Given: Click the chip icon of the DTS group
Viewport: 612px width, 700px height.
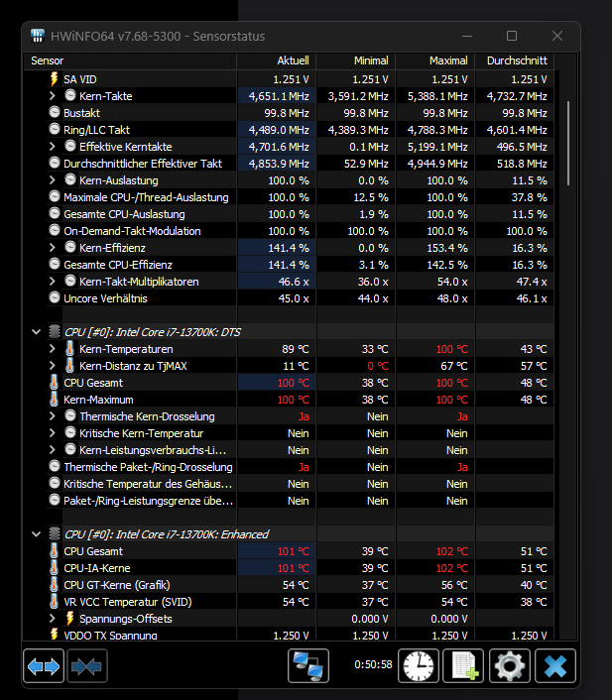Looking at the screenshot, I should 55,332.
